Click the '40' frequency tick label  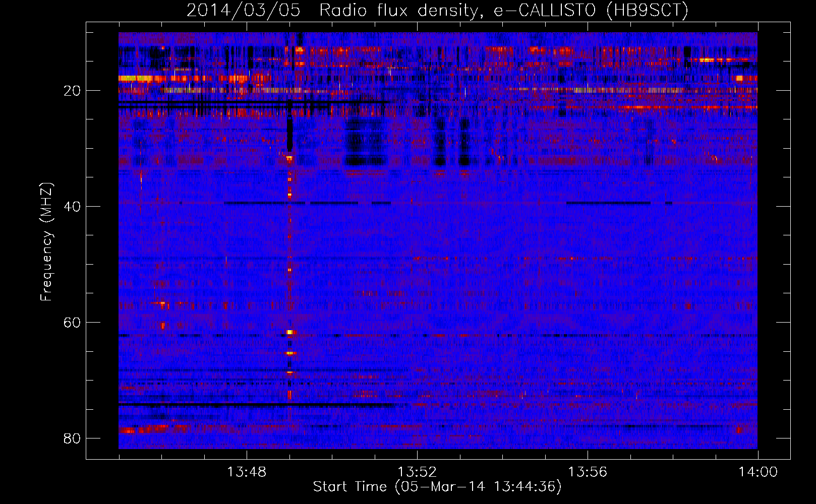pos(72,207)
